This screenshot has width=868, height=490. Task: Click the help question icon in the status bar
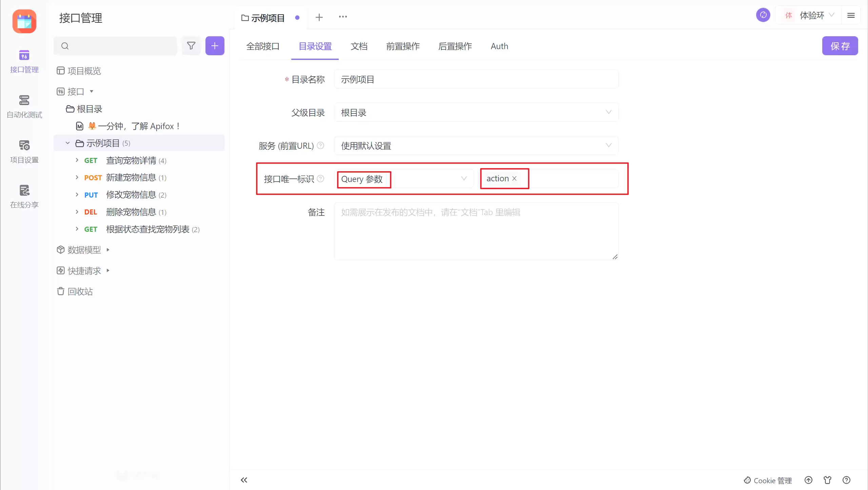coord(846,480)
